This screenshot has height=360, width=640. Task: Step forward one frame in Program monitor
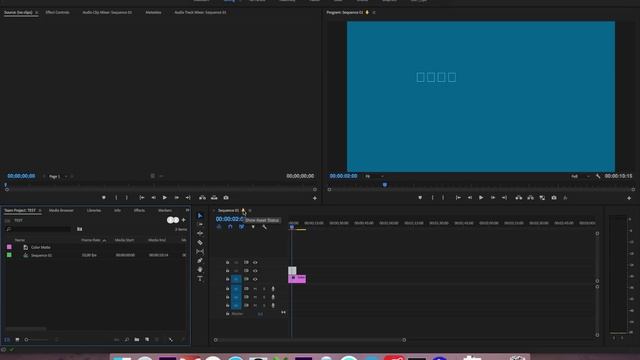pyautogui.click(x=493, y=198)
